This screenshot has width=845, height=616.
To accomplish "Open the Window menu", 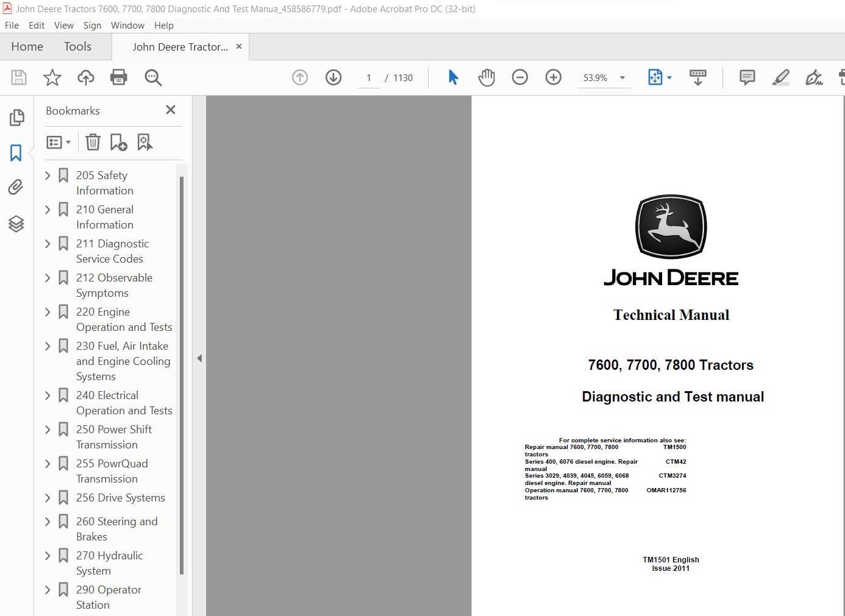I will 127,25.
